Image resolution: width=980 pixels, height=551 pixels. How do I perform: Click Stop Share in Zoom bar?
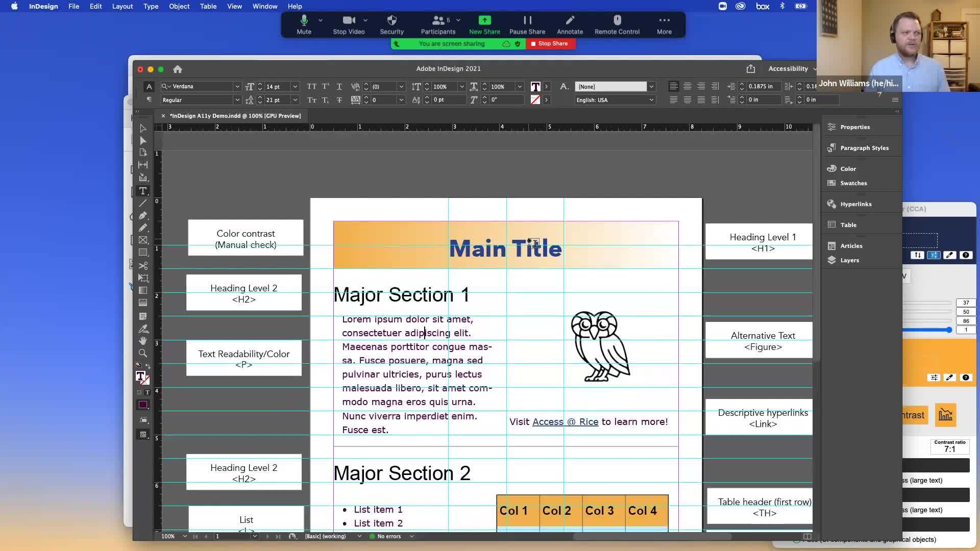click(550, 44)
